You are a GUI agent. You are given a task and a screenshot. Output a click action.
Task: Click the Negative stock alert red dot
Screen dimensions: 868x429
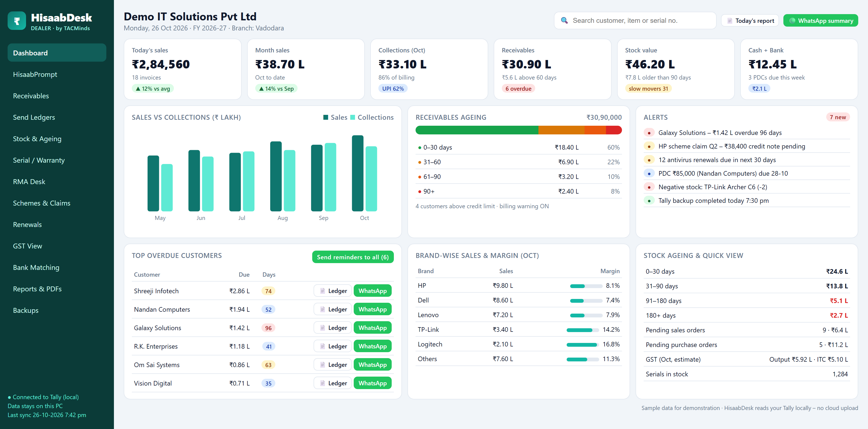click(649, 187)
